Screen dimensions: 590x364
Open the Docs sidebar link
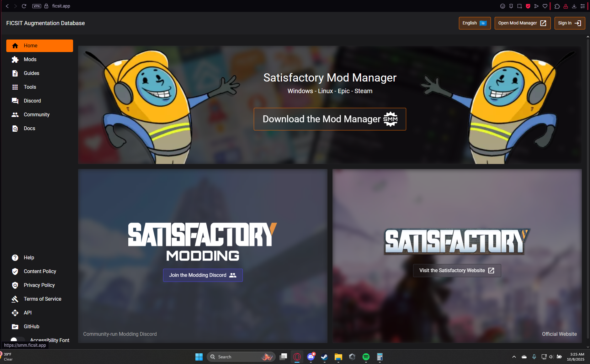pos(40,129)
